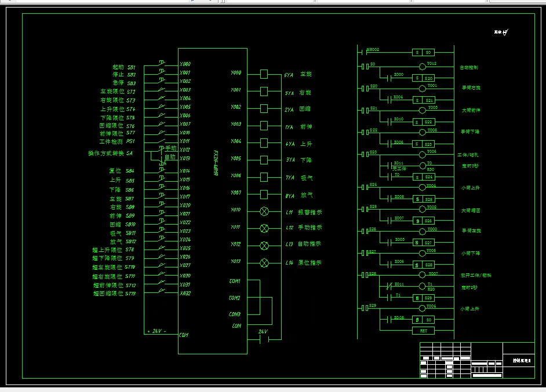
Task: Click the 4YA 上升 solenoid label
Action: (299, 144)
